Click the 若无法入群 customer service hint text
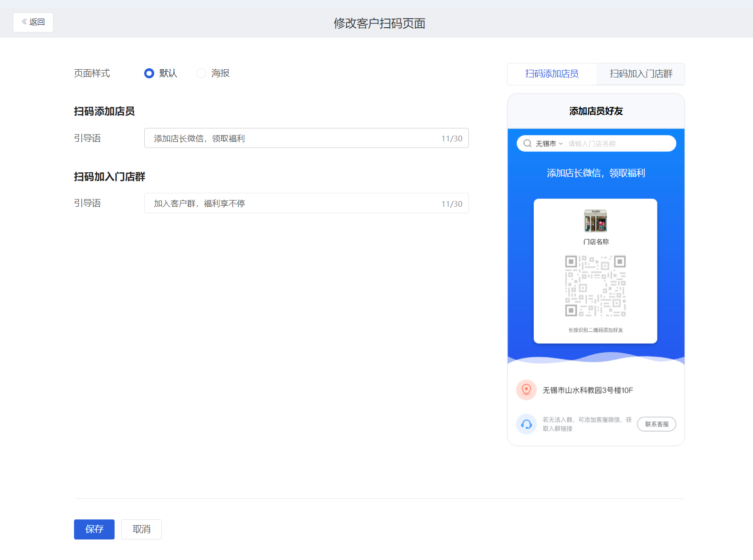Image resolution: width=753 pixels, height=560 pixels. tap(587, 424)
